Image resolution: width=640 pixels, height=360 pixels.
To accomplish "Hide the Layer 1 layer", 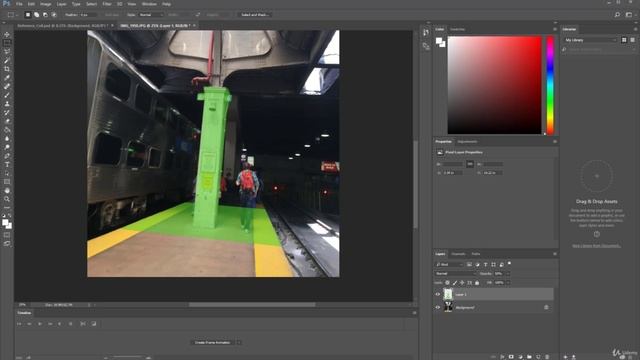I will coord(438,294).
